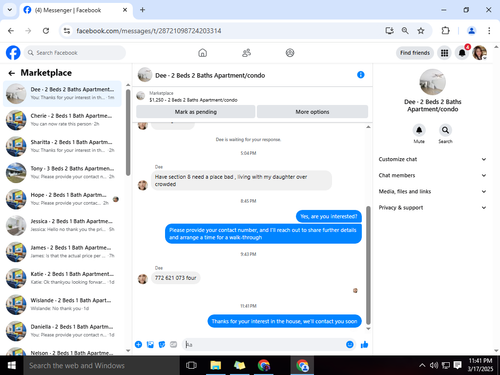Open Cherie - 2 Beds 1 Bath conversation
Viewport: 500px width, 375px height.
pyautogui.click(x=62, y=120)
